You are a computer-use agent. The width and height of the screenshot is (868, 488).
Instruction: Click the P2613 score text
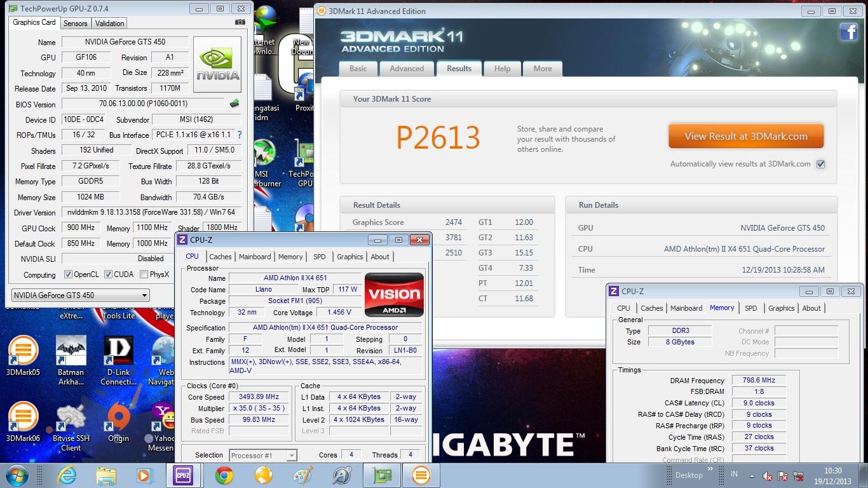pos(438,137)
